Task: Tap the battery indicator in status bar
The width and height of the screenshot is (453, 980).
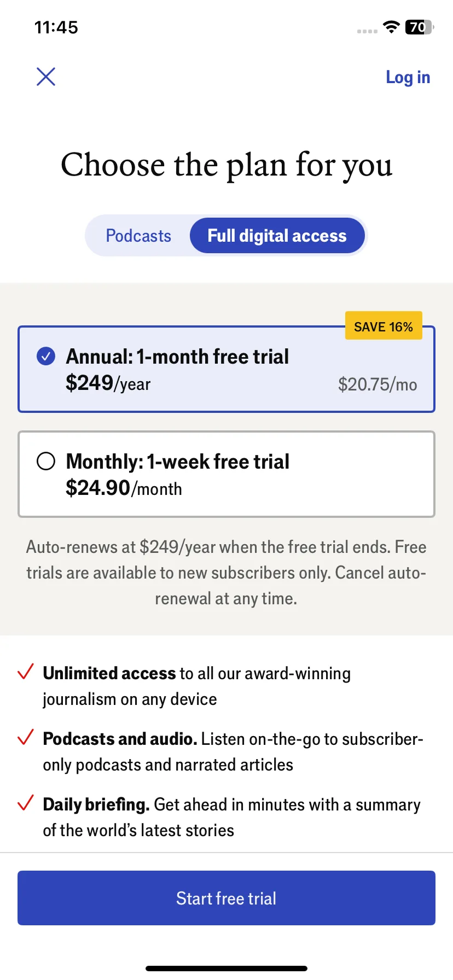Action: click(419, 27)
